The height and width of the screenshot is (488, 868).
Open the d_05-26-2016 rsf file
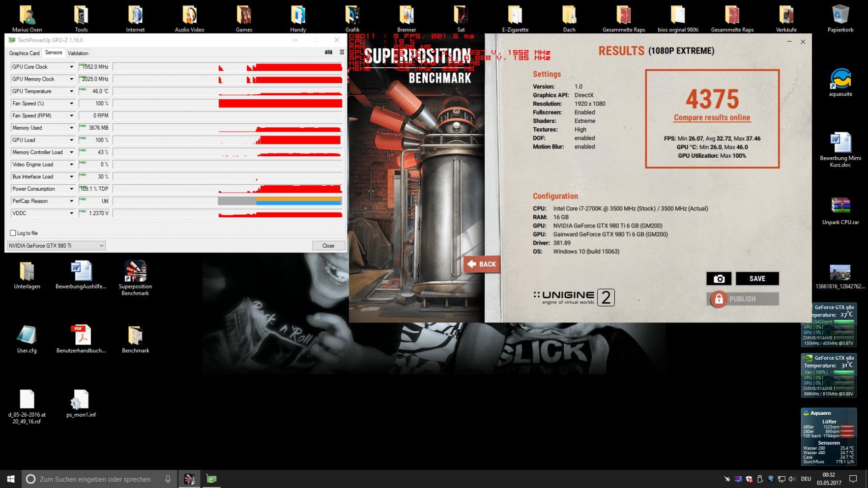(x=27, y=406)
